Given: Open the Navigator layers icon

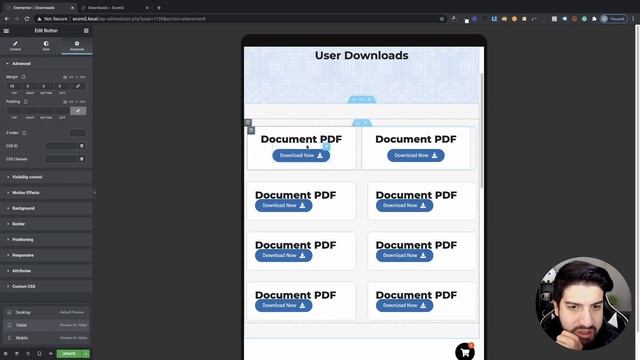Looking at the screenshot, I should click(17, 353).
